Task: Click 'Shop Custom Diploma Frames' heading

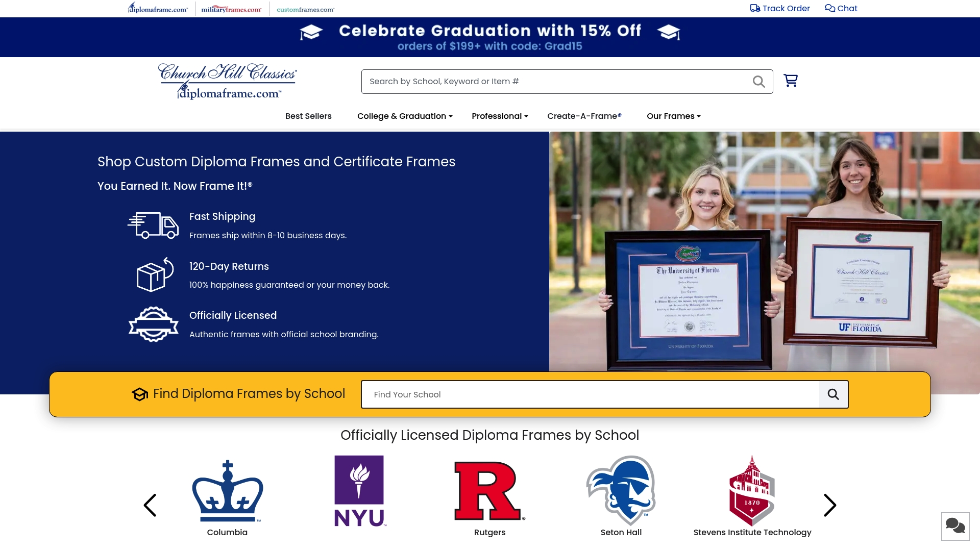Action: pyautogui.click(x=276, y=162)
